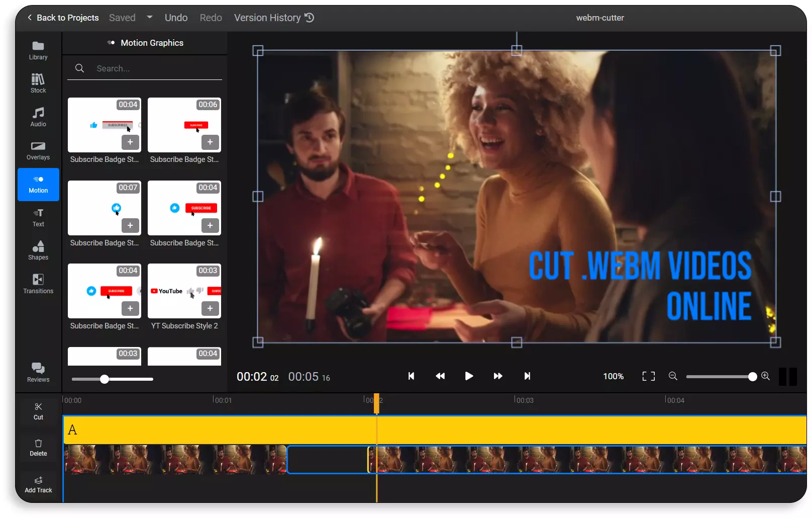
Task: Click Undo in the top toolbar
Action: point(175,18)
